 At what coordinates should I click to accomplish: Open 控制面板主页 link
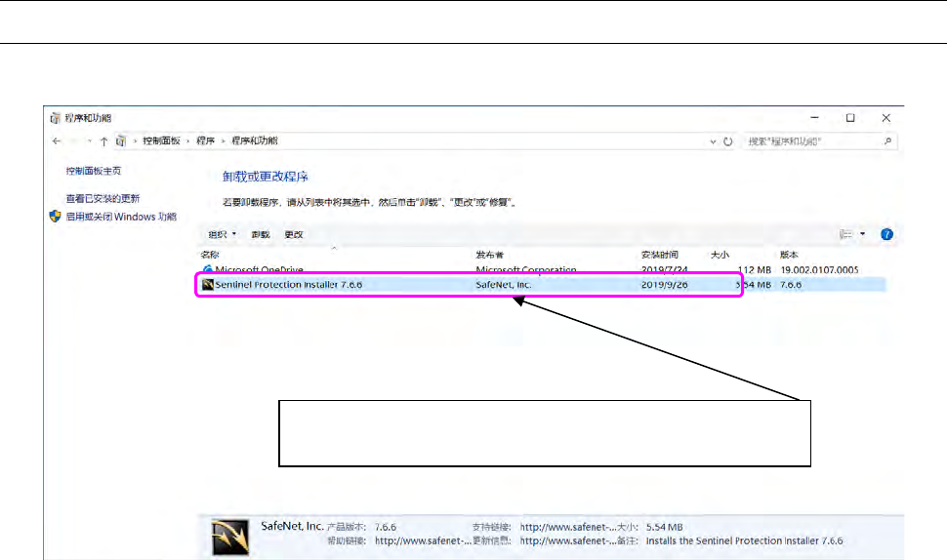pos(94,171)
